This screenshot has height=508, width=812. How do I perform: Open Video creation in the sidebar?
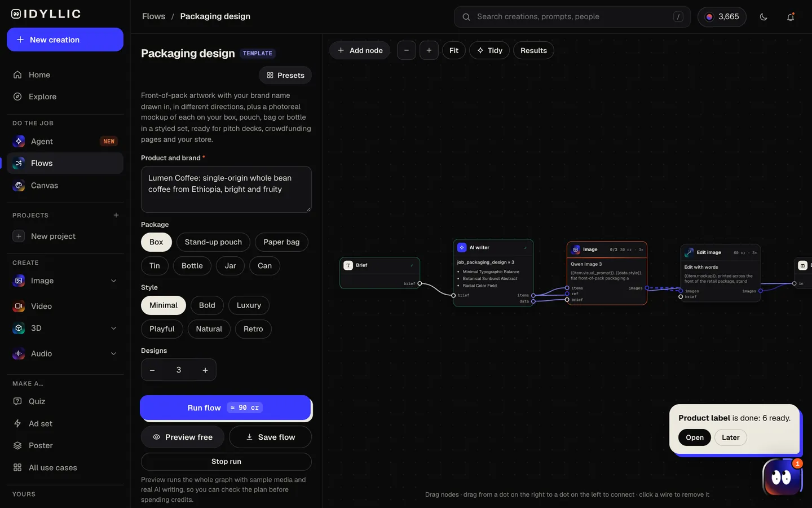pos(65,306)
